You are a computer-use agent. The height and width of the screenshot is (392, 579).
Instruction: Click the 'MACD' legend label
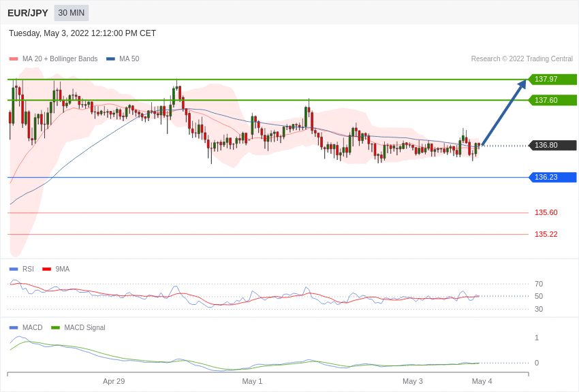coord(33,327)
